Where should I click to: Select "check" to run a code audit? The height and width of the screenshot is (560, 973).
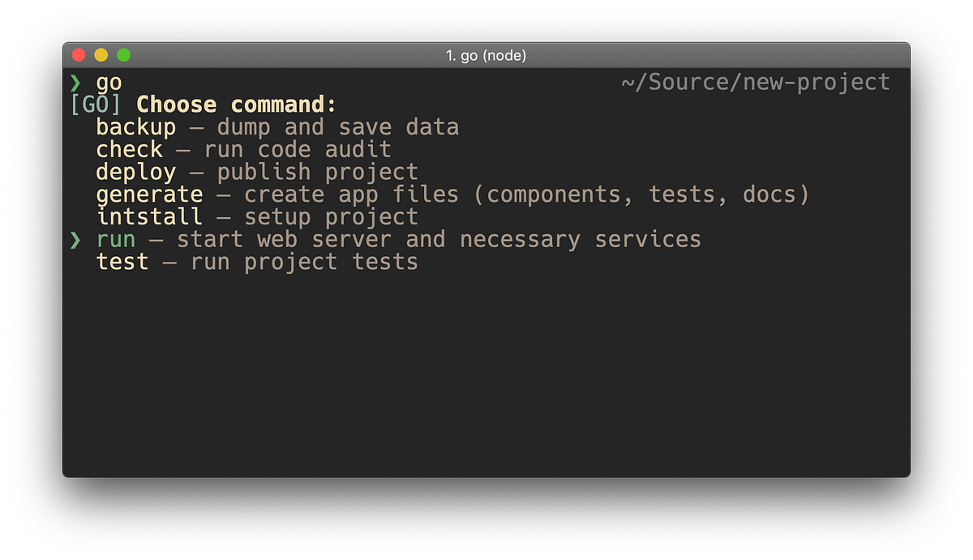129,149
